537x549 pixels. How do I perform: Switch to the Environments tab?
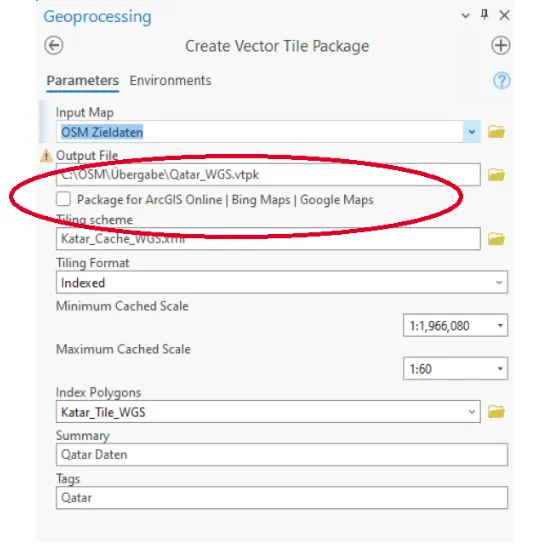coord(170,81)
